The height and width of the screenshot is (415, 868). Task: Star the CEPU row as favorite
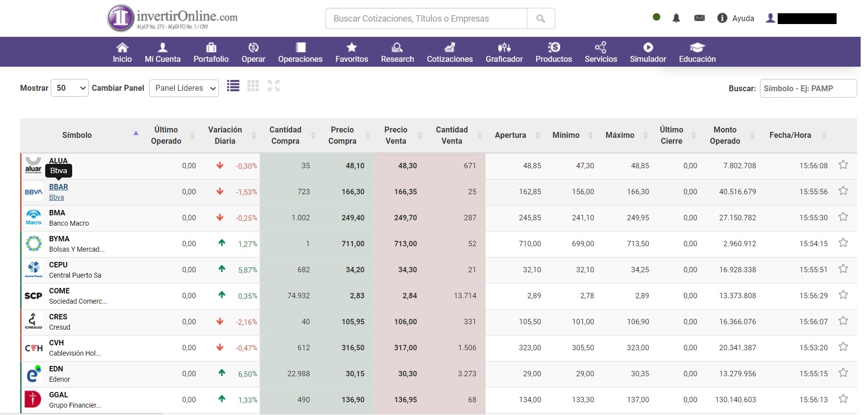coord(843,269)
